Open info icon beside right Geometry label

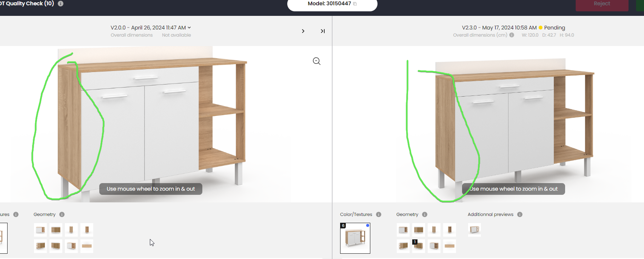(x=425, y=214)
